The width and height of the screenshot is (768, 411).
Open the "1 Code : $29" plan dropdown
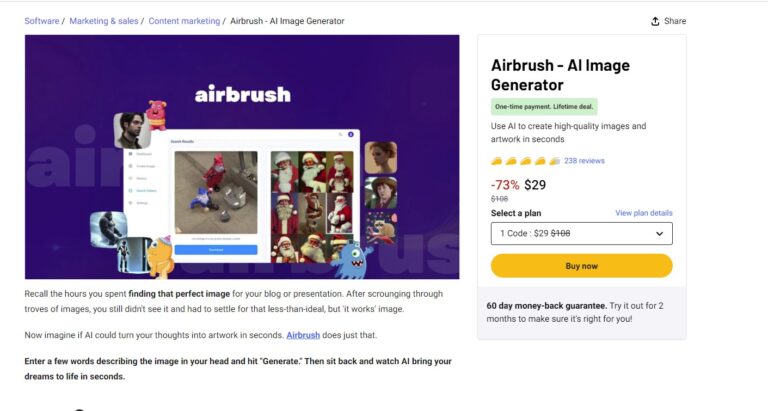(581, 233)
